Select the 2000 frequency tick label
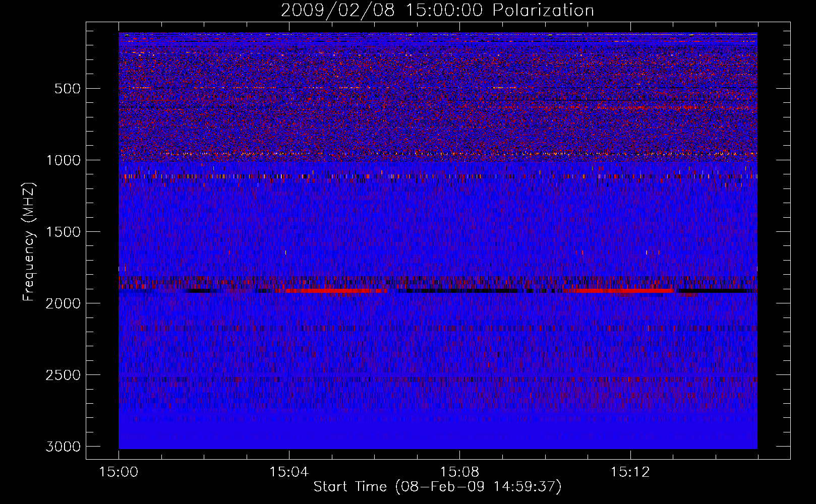Image resolution: width=816 pixels, height=504 pixels. pyautogui.click(x=63, y=303)
